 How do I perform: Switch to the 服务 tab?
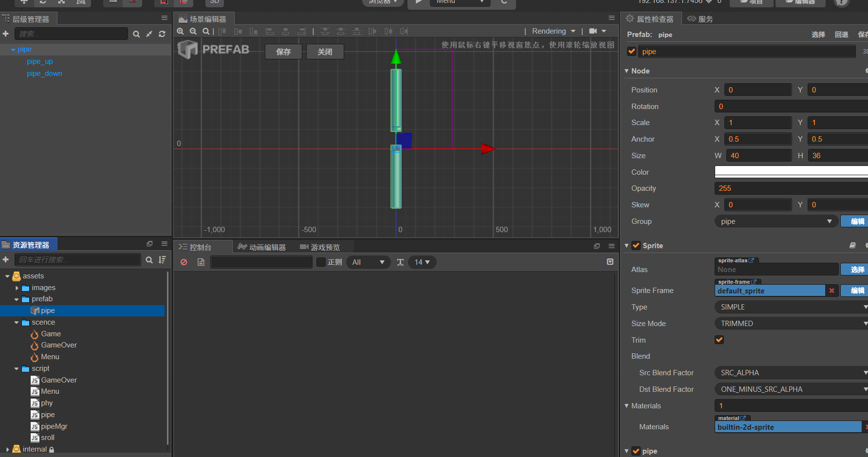point(700,19)
